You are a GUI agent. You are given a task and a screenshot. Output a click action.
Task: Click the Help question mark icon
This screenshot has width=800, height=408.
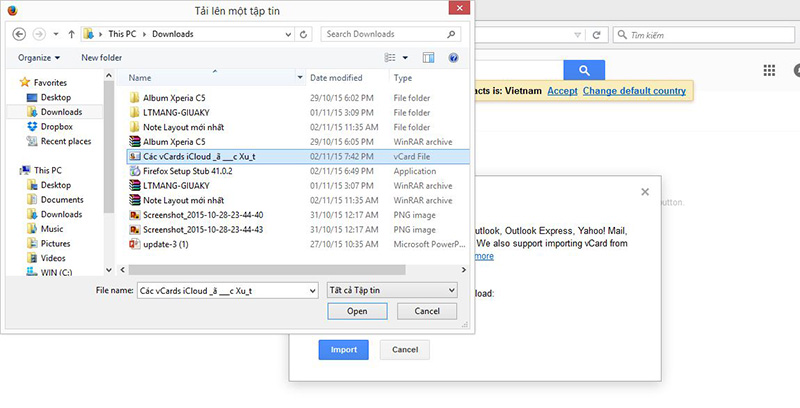(x=453, y=58)
